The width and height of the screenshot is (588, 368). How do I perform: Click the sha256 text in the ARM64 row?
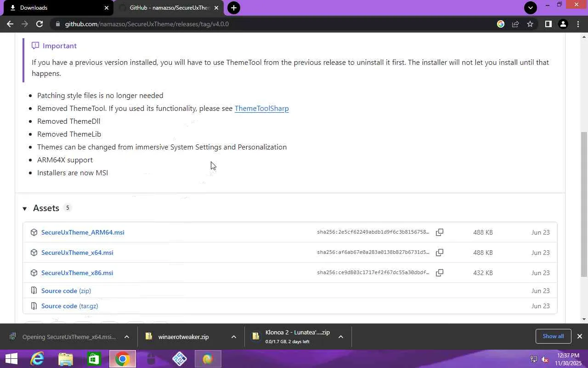373,232
